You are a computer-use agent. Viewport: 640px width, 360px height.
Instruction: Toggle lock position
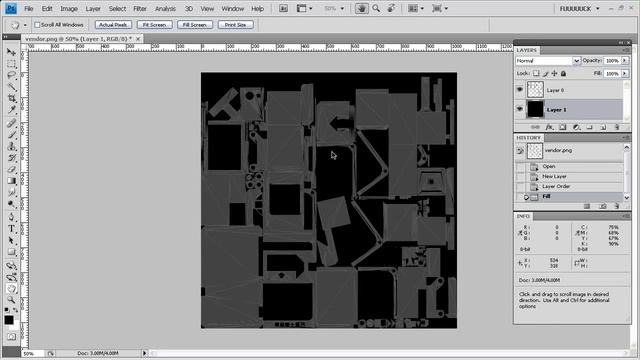pos(554,73)
